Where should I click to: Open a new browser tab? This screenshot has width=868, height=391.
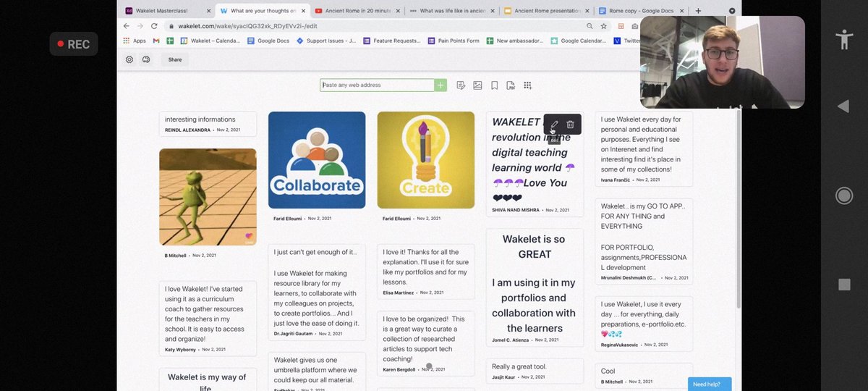pyautogui.click(x=698, y=11)
